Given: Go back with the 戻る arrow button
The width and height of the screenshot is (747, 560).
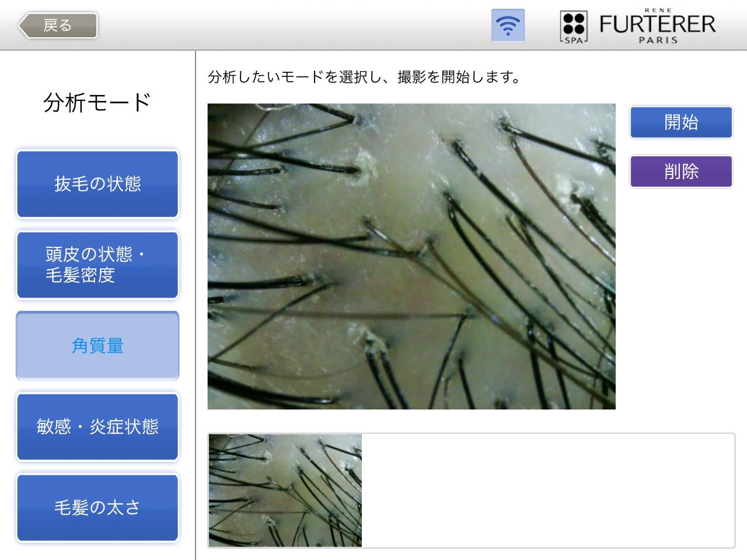Looking at the screenshot, I should click(x=57, y=26).
